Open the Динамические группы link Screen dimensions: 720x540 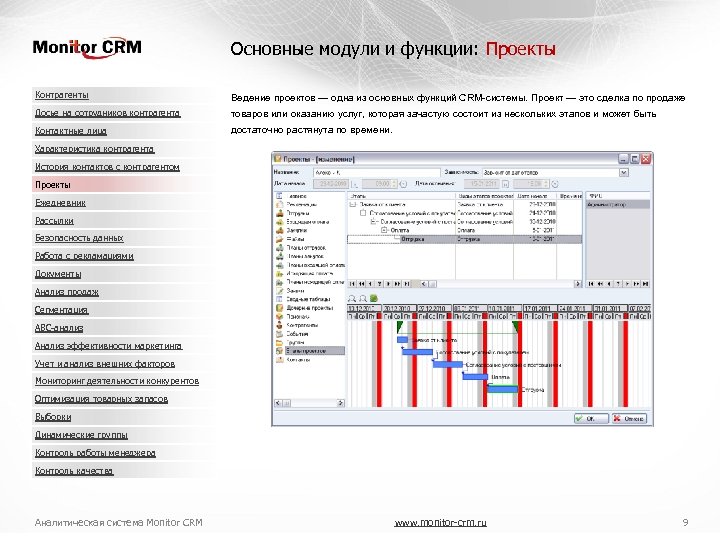coord(81,435)
